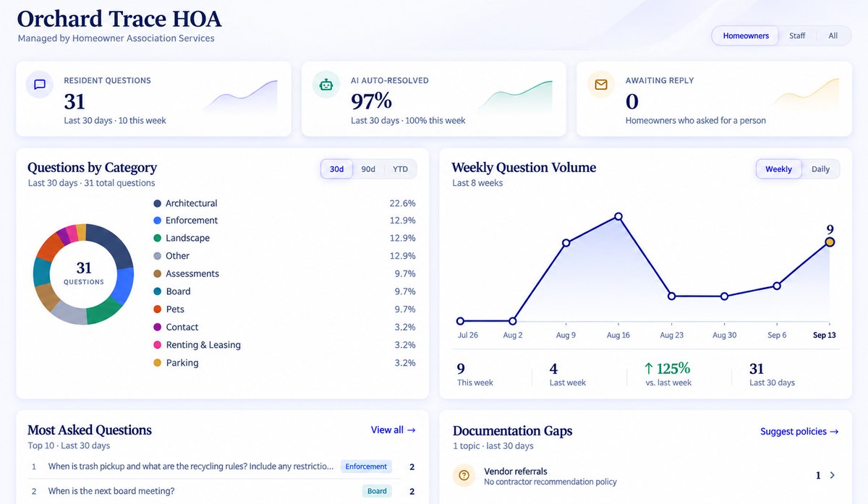The width and height of the screenshot is (868, 504).
Task: Click the Assessments legend color dot
Action: coord(157,274)
